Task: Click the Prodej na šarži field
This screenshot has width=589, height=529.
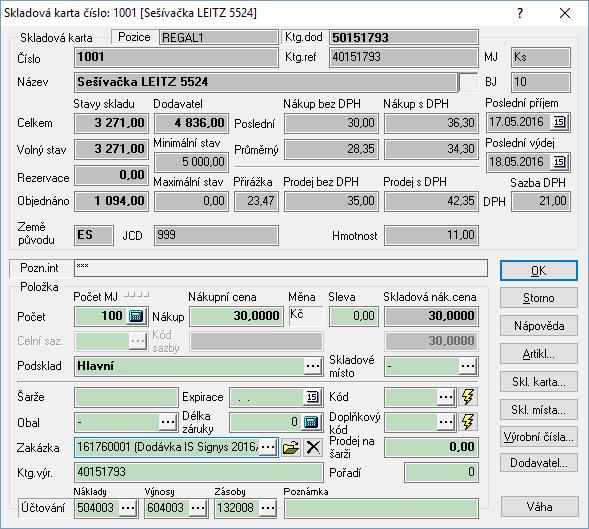Action: [431, 447]
